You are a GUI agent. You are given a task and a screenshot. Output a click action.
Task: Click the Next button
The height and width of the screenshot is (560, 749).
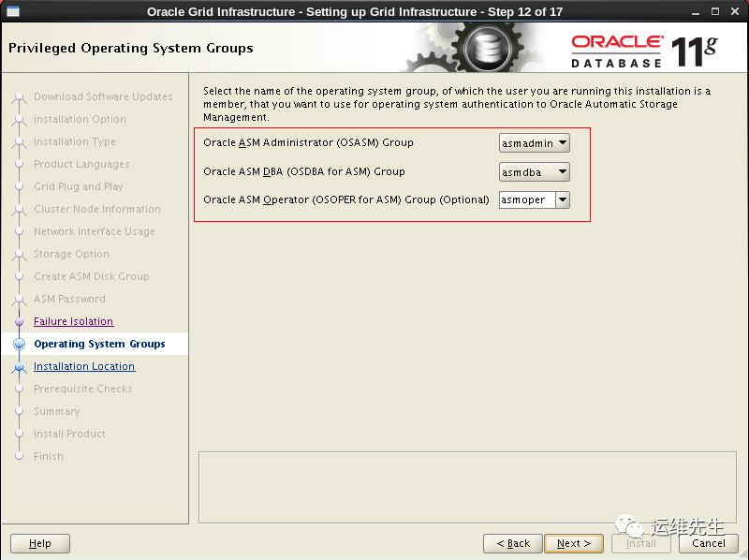click(x=574, y=543)
